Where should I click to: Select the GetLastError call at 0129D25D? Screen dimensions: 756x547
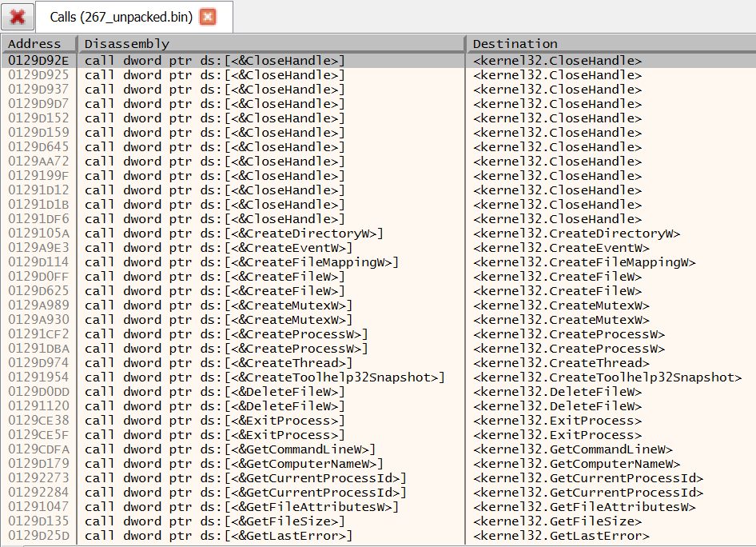point(240,535)
